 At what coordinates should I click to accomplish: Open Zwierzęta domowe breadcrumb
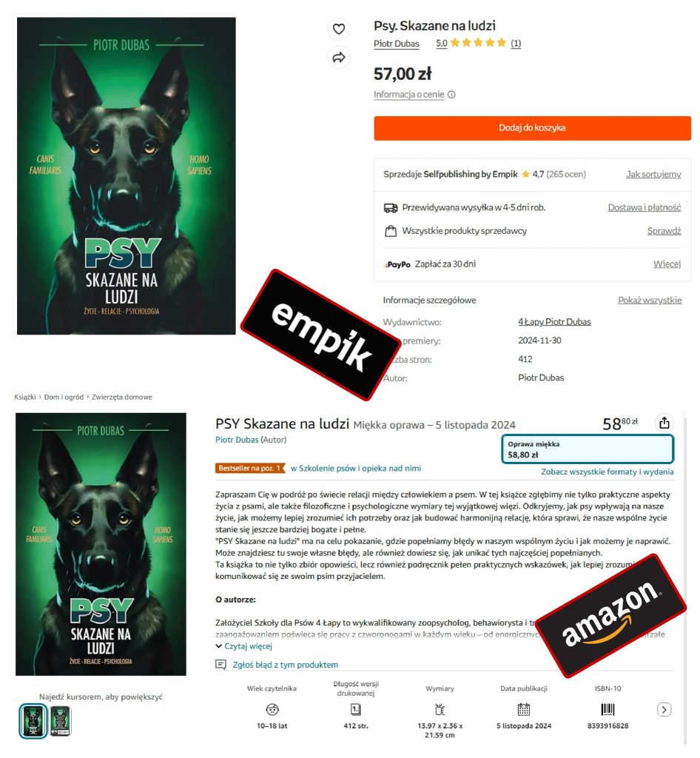(x=122, y=397)
